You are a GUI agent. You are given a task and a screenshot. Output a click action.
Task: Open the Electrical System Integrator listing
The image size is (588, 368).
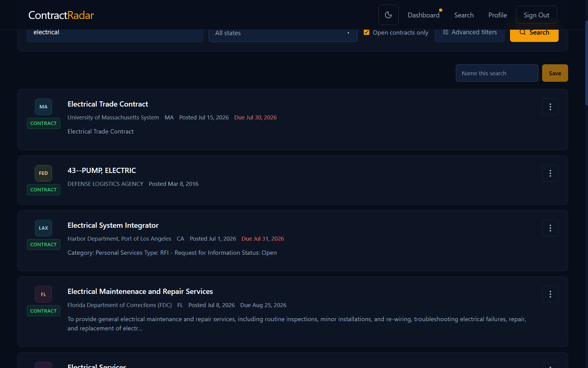(x=113, y=225)
